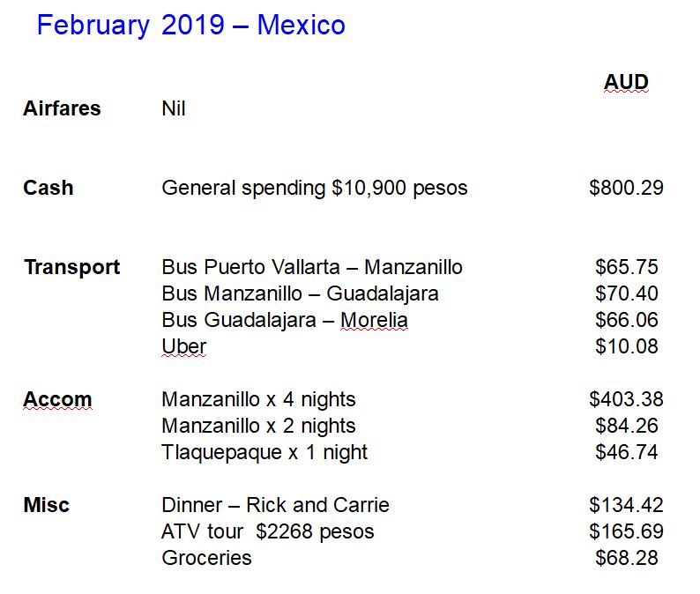Screen dimensions: 700x594
Task: Click the Airfares category label
Action: pos(62,108)
